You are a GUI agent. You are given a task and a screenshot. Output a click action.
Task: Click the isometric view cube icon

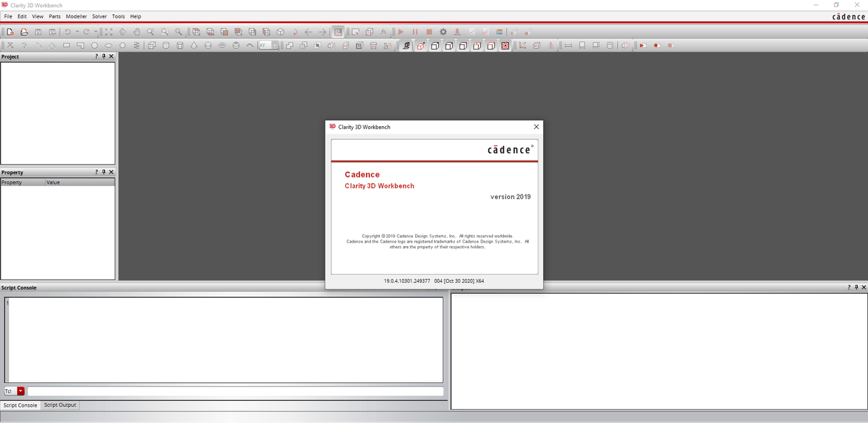[x=280, y=32]
